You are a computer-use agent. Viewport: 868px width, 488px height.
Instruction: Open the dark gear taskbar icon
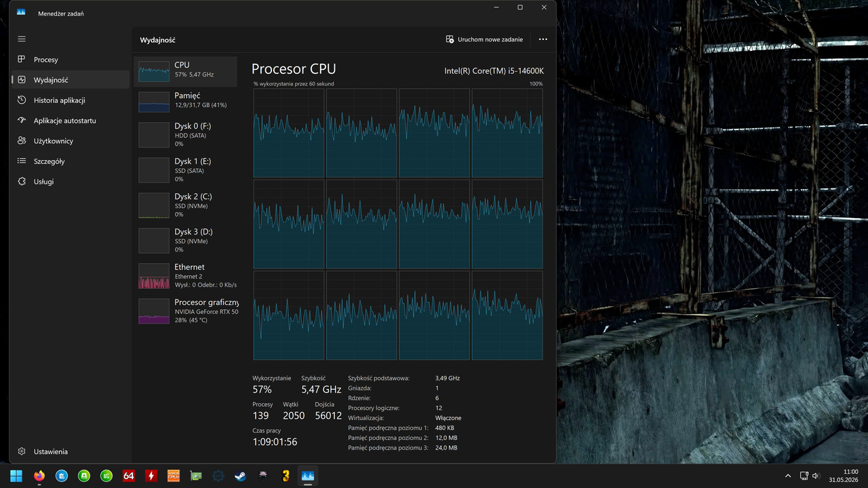point(218,476)
